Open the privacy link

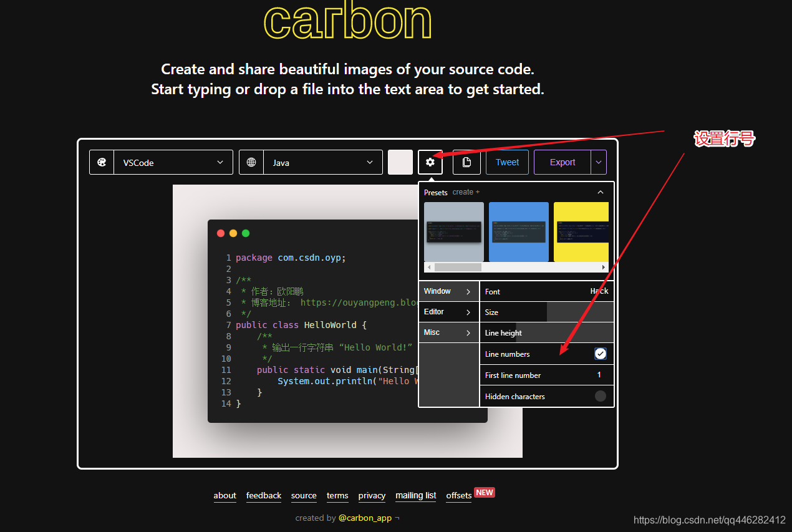(x=372, y=496)
